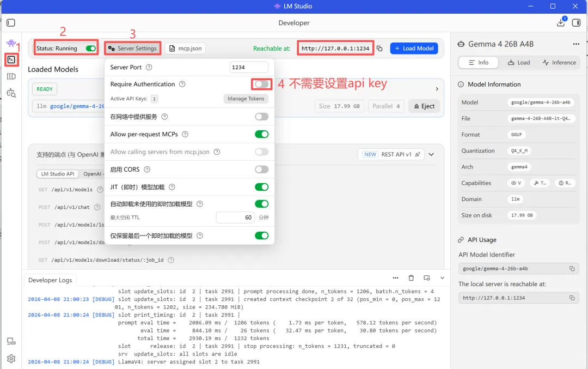This screenshot has width=588, height=369.
Task: Click the Size 17.99 GB badge
Action: coord(339,106)
